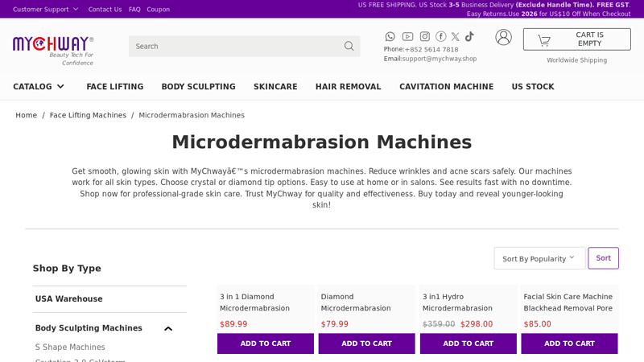
Task: Click the Home breadcrumb
Action: click(27, 115)
